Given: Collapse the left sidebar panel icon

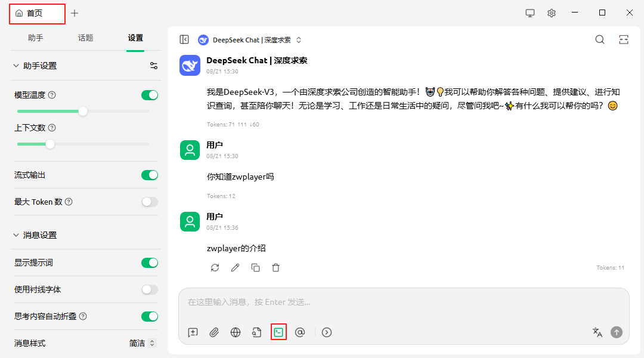Looking at the screenshot, I should pos(184,39).
